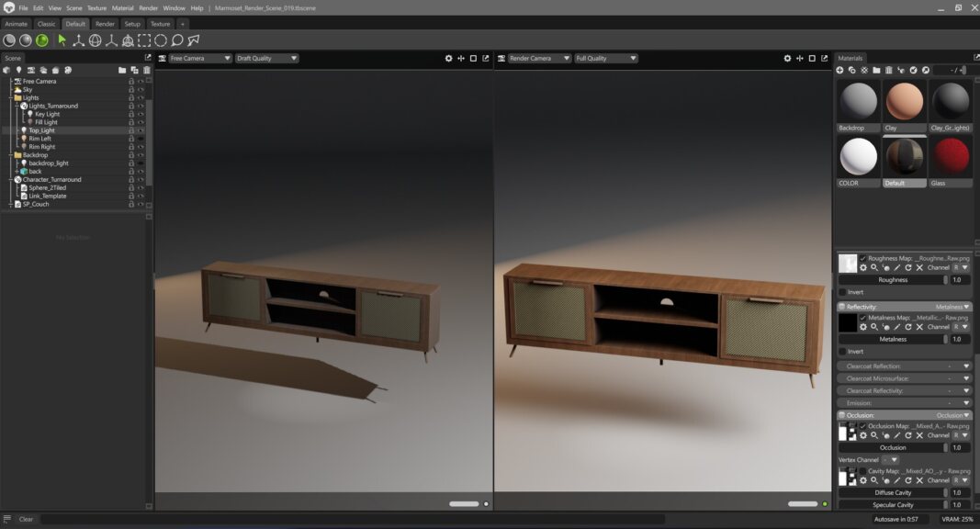Toggle visibility of Key Light

coord(141,114)
